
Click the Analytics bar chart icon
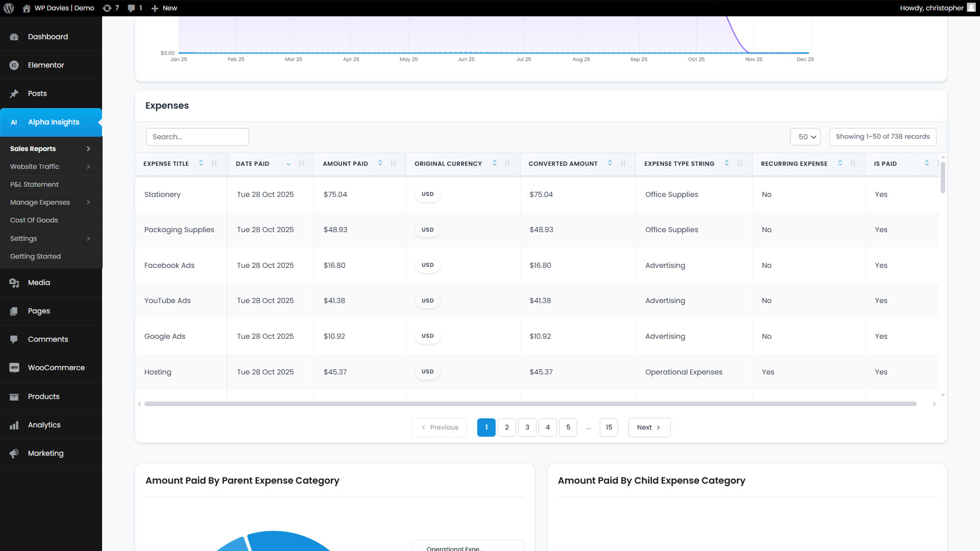point(14,425)
